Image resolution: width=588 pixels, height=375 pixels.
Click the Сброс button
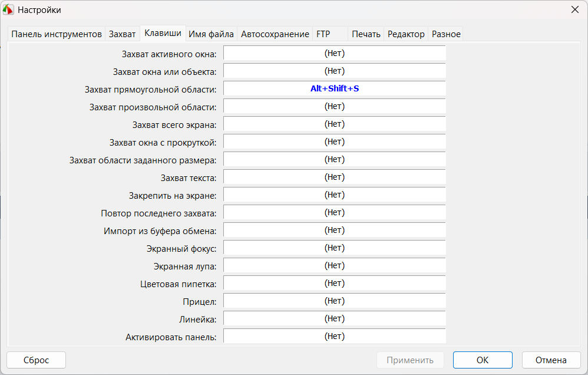click(37, 360)
